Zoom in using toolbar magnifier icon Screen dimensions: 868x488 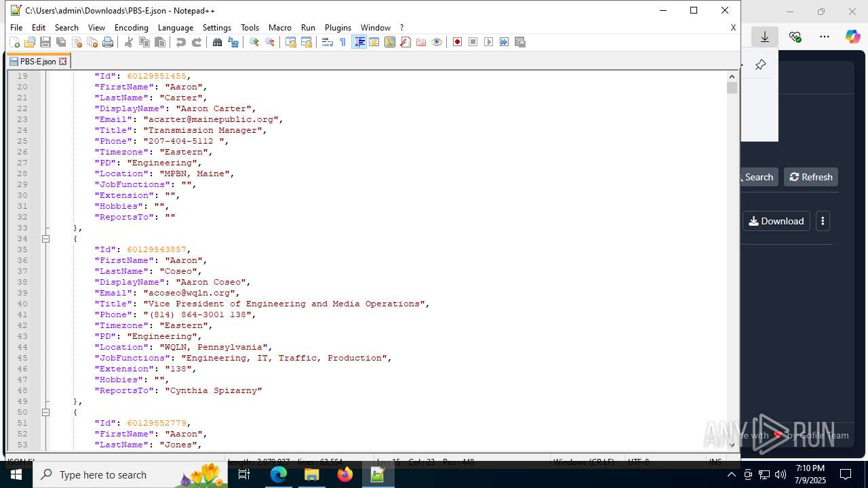pyautogui.click(x=254, y=42)
